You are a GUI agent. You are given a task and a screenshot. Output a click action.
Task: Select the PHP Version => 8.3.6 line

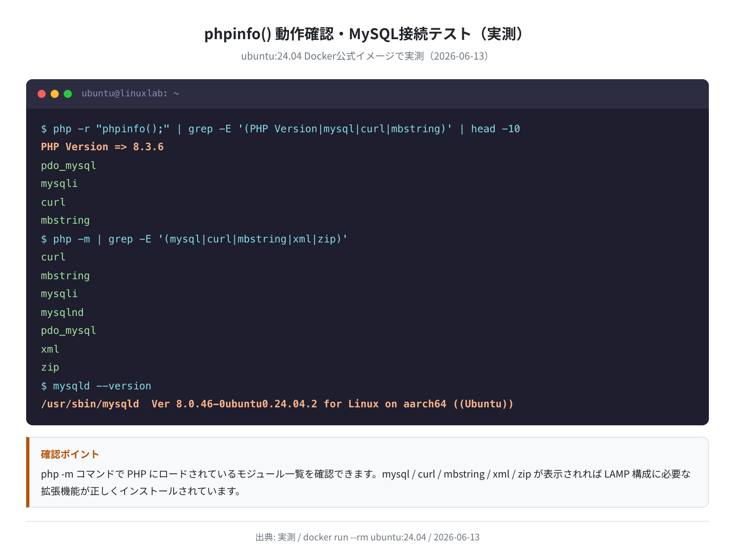(102, 147)
